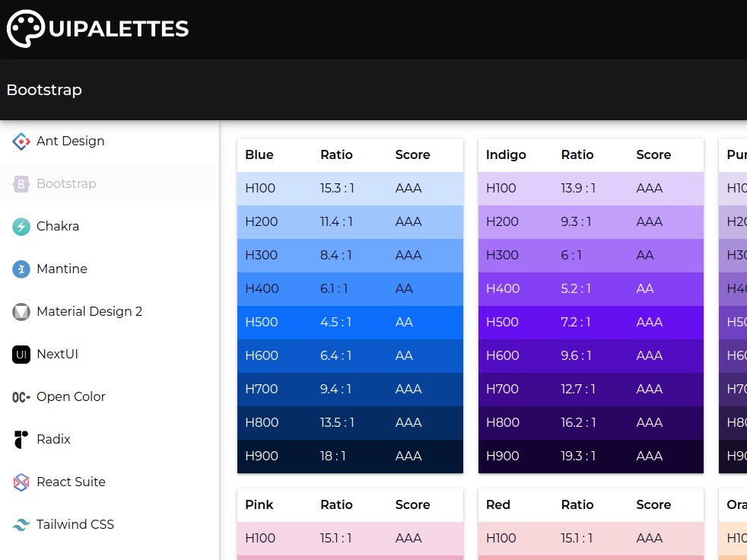The image size is (747, 560).
Task: Click the 7.2 : 1 ratio value
Action: click(x=576, y=322)
